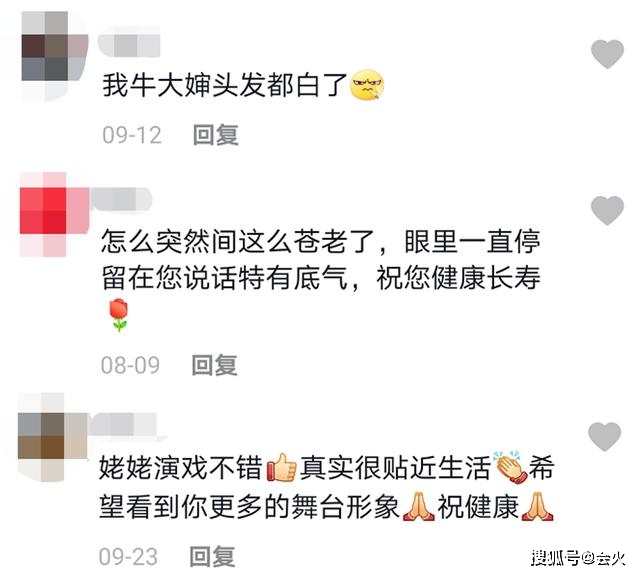Click the 搜狐号@会火 watermark
This screenshot has width=640, height=575.
(x=578, y=557)
